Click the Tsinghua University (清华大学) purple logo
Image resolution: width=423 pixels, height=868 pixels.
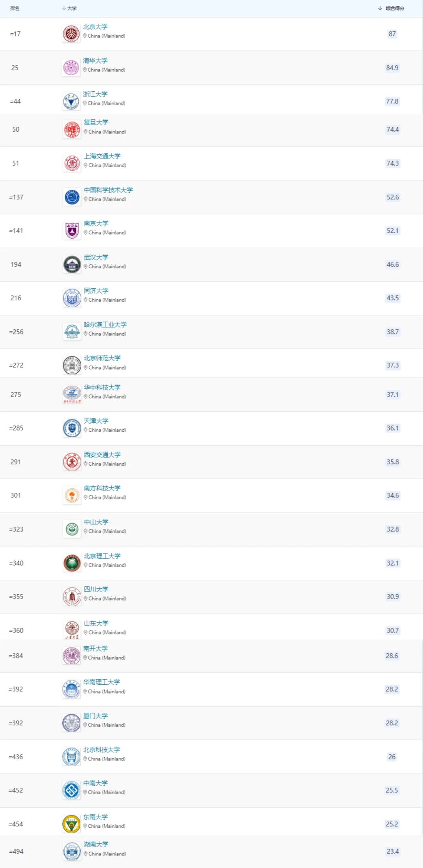pos(71,68)
